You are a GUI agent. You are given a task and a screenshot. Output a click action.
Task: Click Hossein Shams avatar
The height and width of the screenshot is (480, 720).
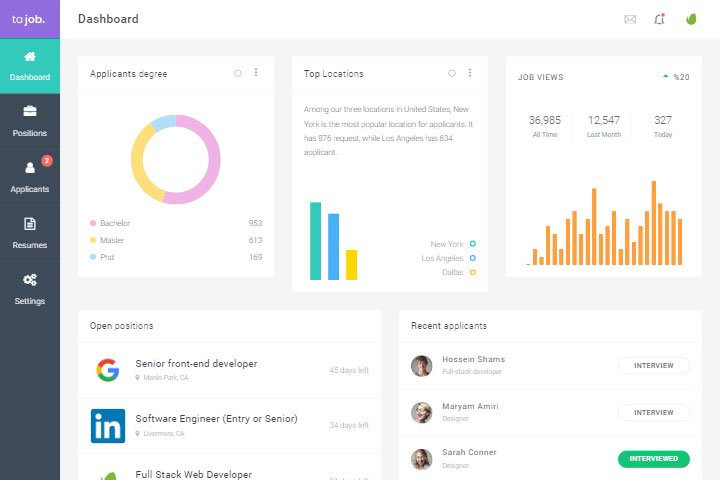pos(422,365)
